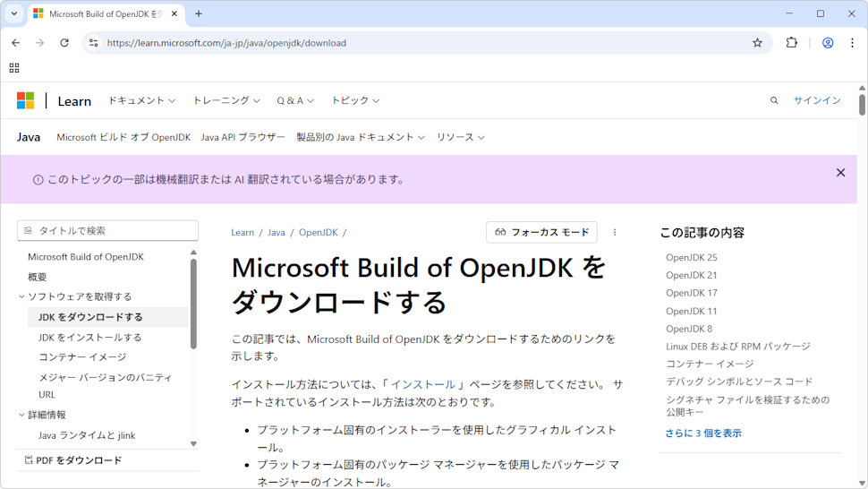Viewport: 868px width, 489px height.
Task: Open the Learn home link
Action: point(74,101)
